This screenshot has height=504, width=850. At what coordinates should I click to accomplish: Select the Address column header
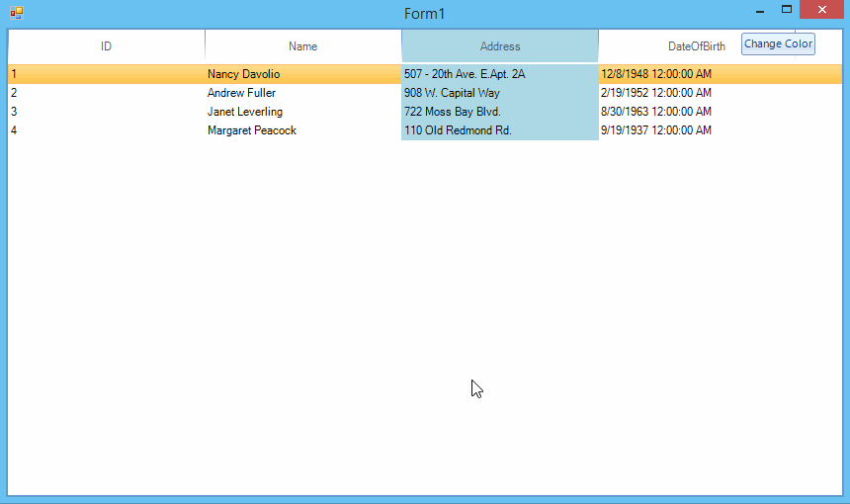(499, 45)
